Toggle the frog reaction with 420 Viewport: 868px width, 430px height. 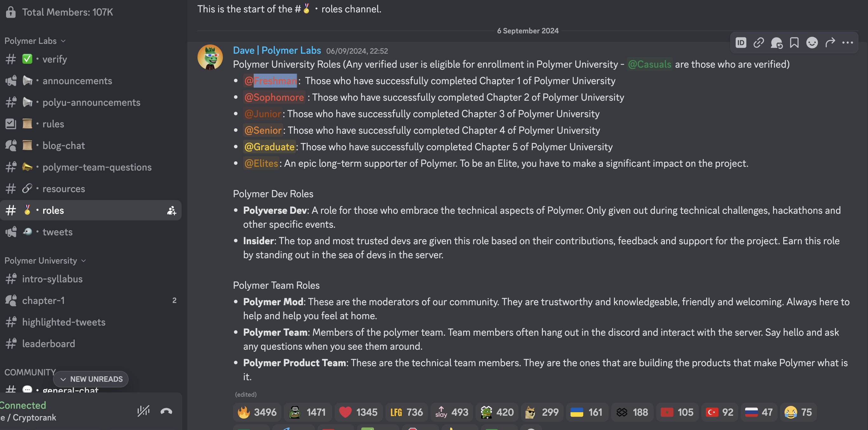coord(497,412)
